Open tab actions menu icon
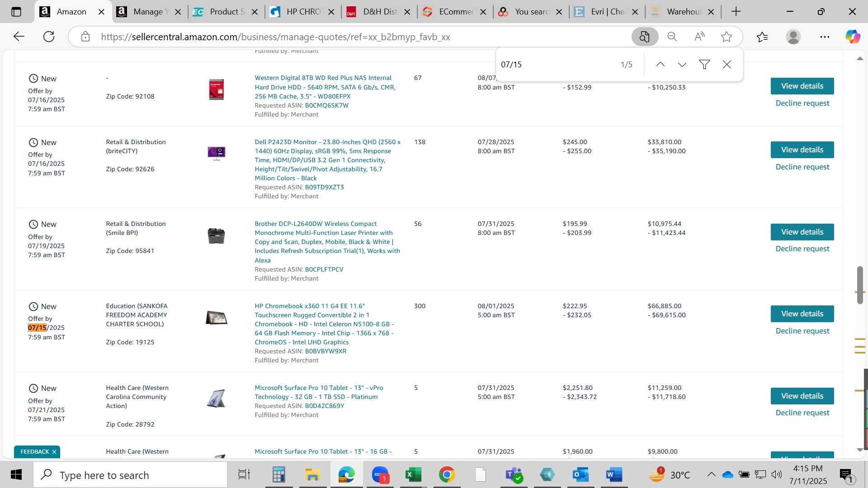 tap(16, 12)
